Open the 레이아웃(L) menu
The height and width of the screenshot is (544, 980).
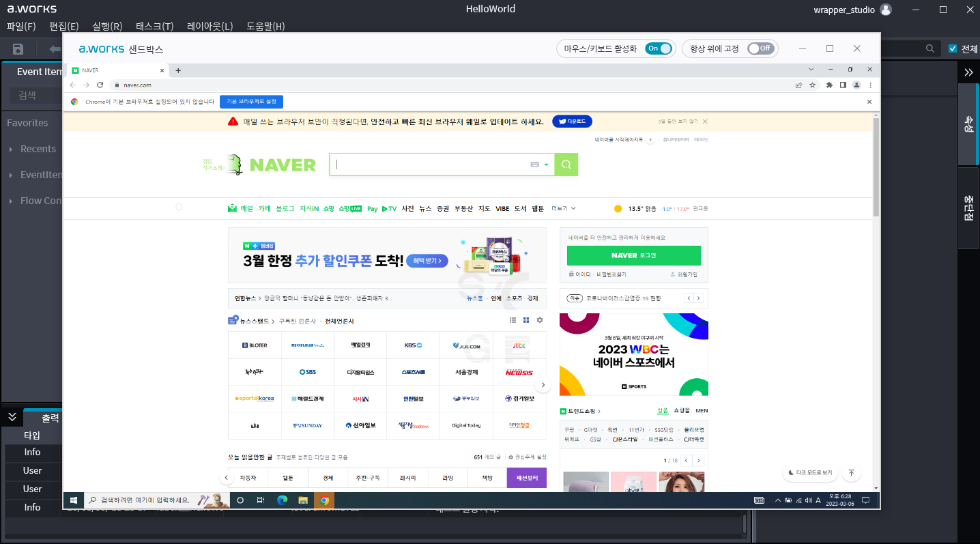[x=210, y=26]
